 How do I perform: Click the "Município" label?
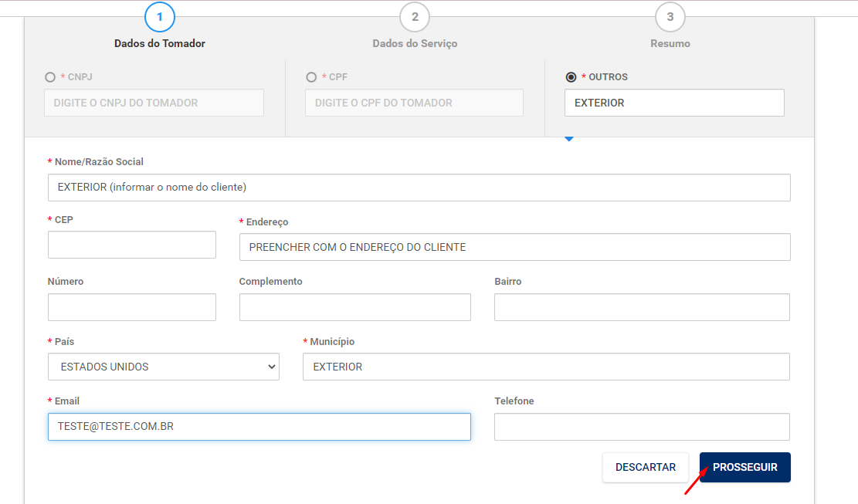(332, 342)
